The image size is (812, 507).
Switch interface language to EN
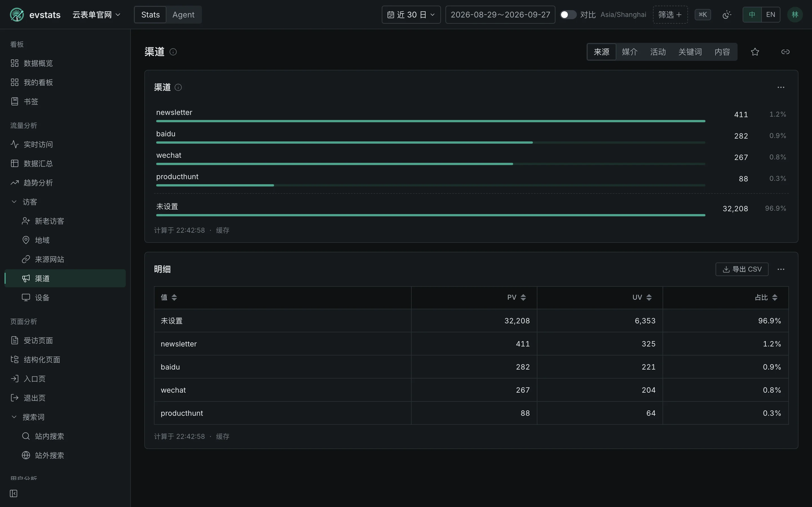(771, 15)
